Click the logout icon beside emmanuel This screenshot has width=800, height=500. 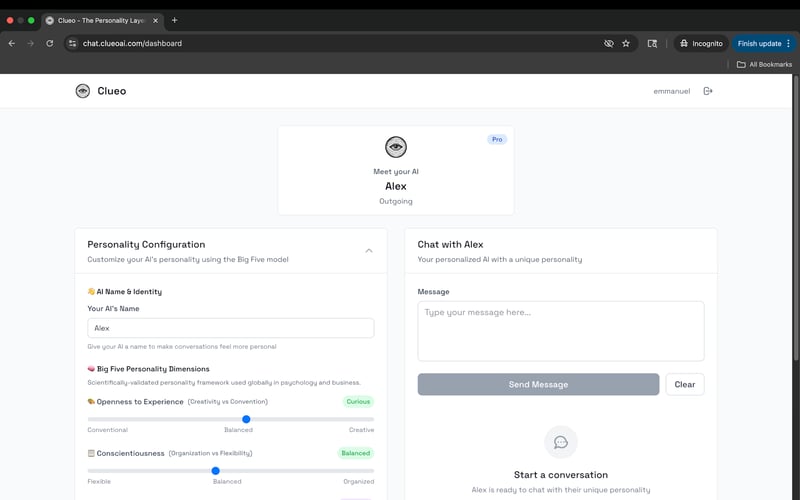(x=708, y=91)
